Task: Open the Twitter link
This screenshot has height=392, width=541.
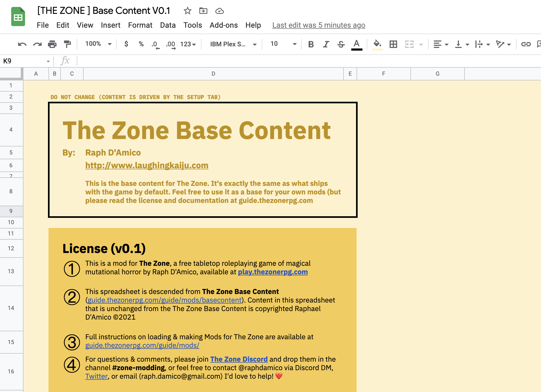Action: click(x=96, y=376)
